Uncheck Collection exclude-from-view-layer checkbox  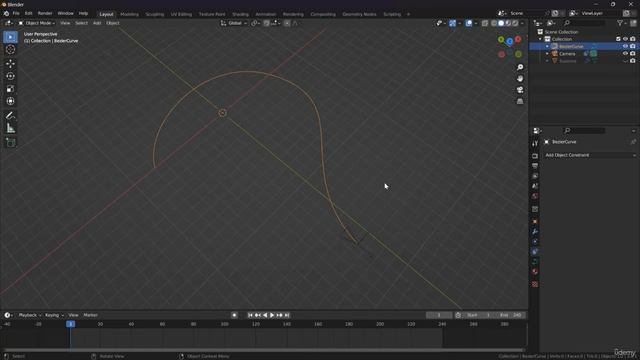(x=618, y=39)
